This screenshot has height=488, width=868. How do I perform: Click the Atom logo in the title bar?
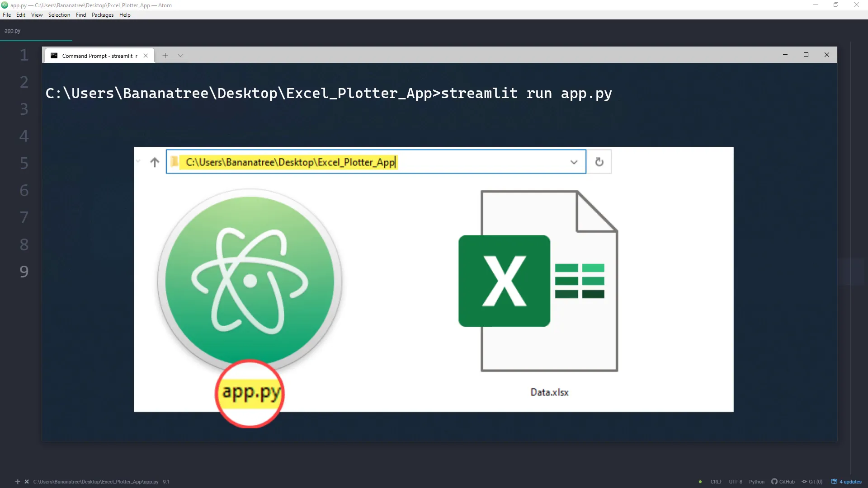pyautogui.click(x=5, y=5)
